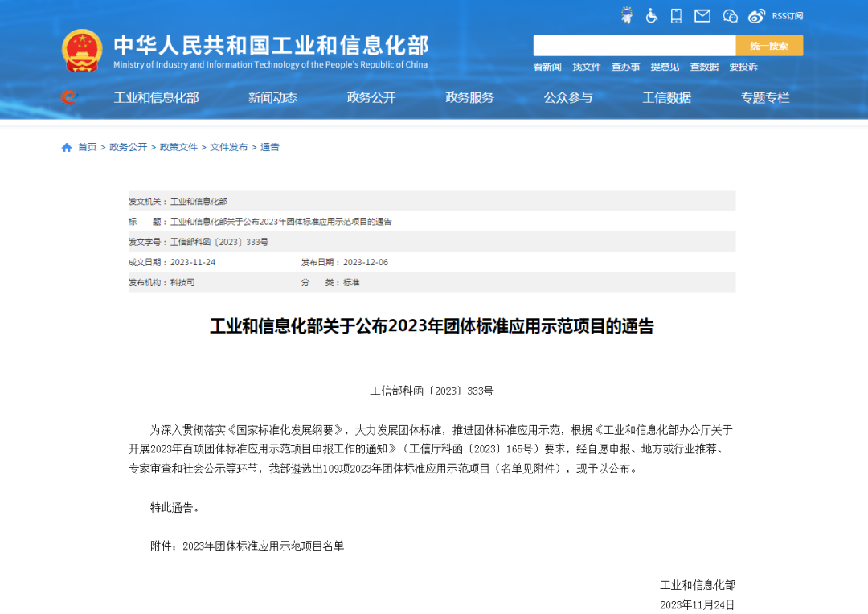The height and width of the screenshot is (614, 868).
Task: Click the 发布日期 2023-12-06 entry
Action: click(344, 263)
